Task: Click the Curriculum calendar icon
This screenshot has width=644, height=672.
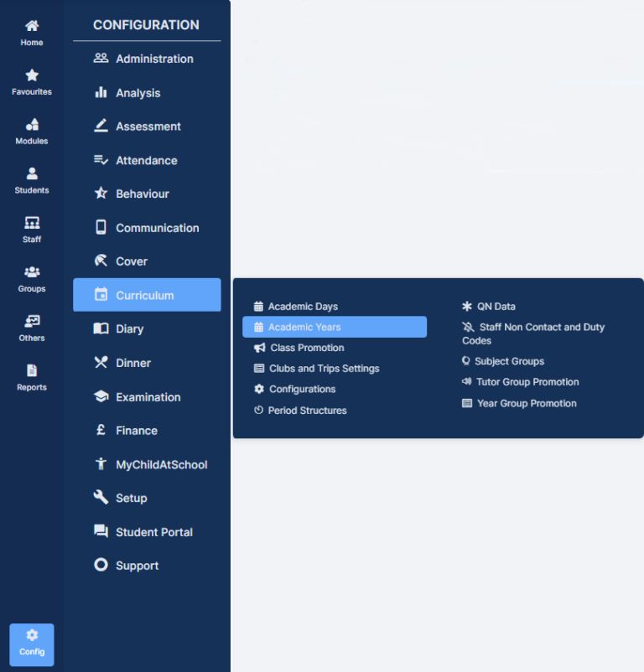Action: [x=101, y=294]
